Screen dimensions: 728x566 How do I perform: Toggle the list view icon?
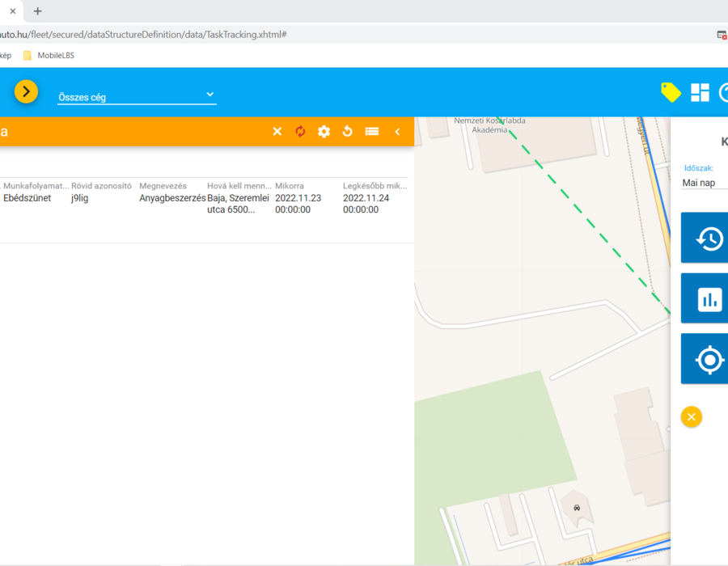pyautogui.click(x=372, y=131)
